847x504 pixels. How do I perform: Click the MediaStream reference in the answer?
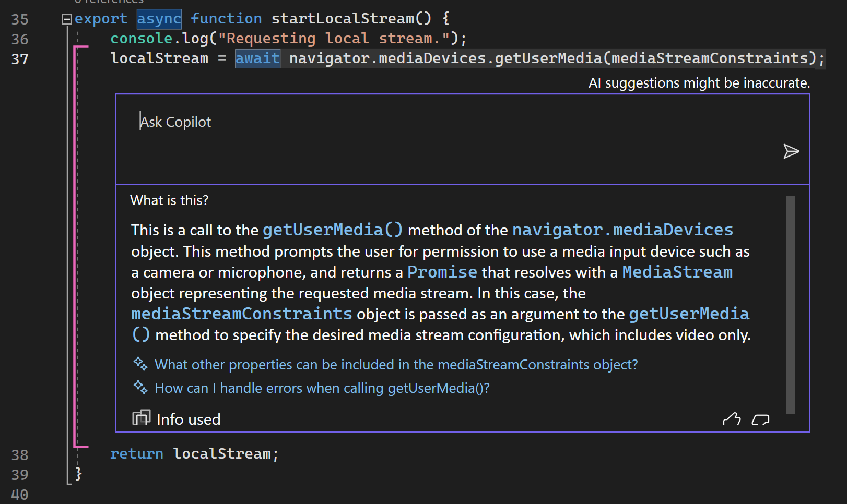tap(677, 272)
